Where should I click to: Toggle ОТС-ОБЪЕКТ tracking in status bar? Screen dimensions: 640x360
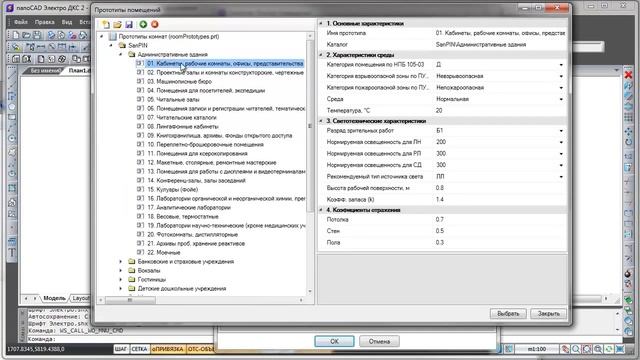pos(200,349)
